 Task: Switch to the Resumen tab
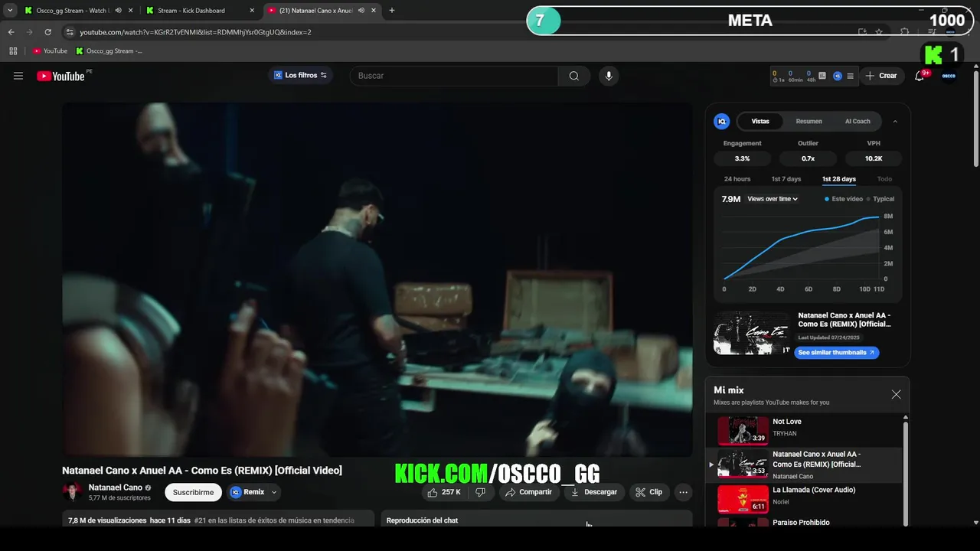click(x=808, y=121)
